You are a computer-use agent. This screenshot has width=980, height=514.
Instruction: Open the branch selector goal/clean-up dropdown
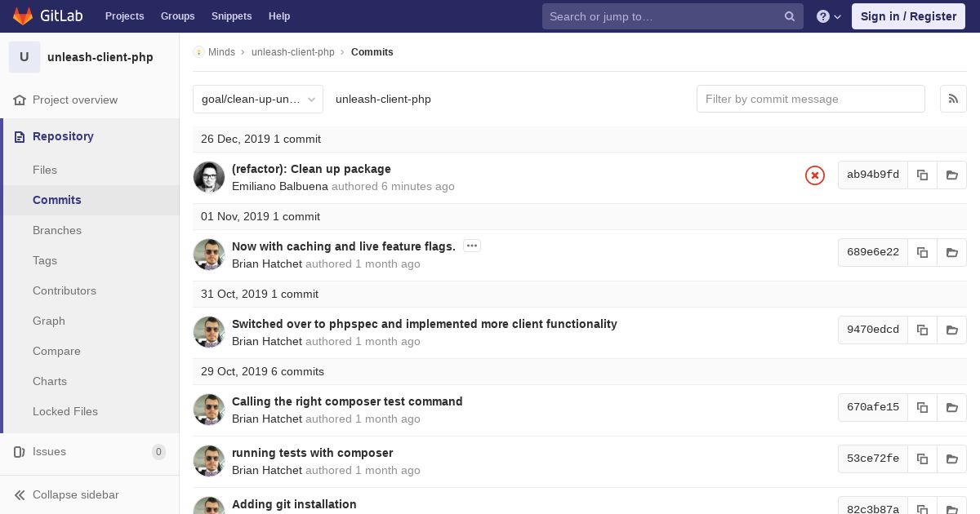[258, 99]
